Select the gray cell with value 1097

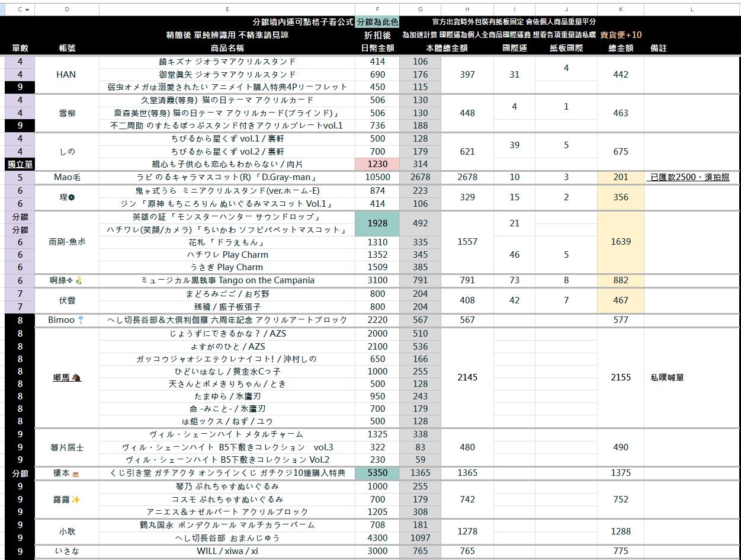421,538
